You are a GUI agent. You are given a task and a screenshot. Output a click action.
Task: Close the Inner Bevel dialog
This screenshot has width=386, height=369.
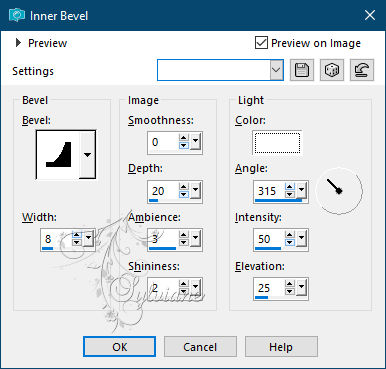coord(370,15)
